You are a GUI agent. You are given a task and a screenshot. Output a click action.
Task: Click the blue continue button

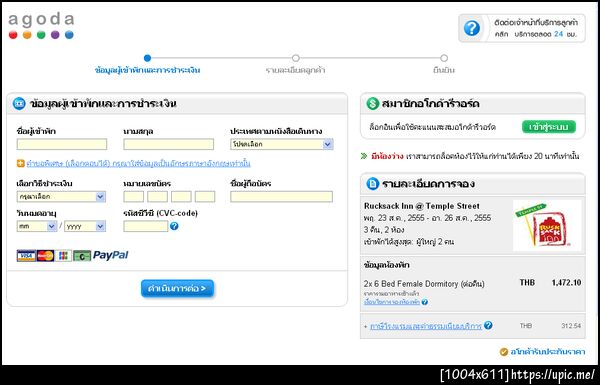(177, 288)
